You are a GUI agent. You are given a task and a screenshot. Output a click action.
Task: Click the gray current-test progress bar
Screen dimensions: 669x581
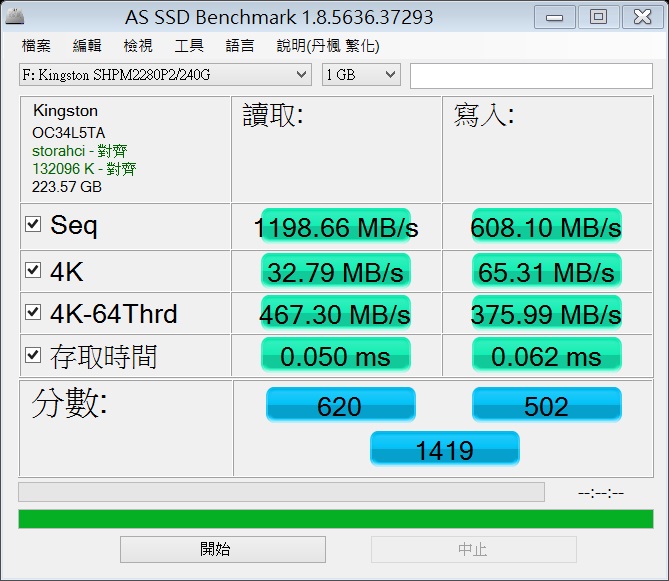point(282,492)
